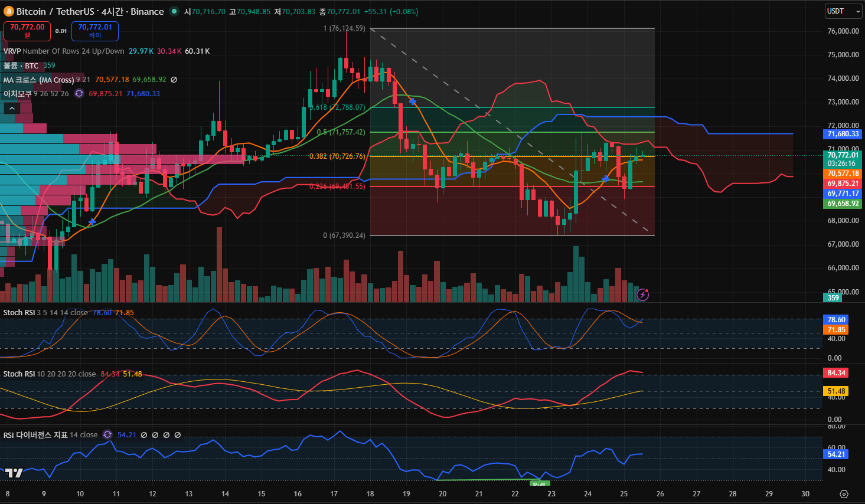
Task: Click first hidden-plot icon in RSI divergence legend
Action: [x=144, y=435]
